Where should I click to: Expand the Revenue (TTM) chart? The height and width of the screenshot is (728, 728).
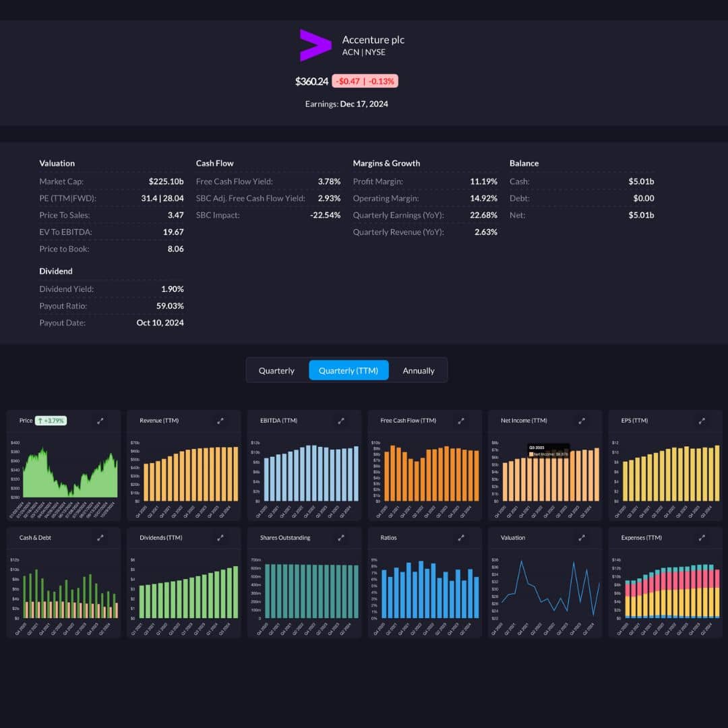(220, 421)
